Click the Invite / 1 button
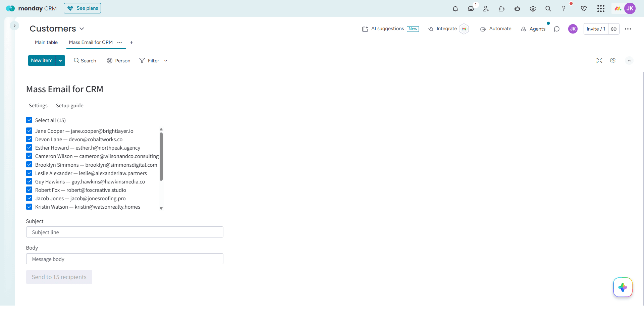The width and height of the screenshot is (644, 322). [x=596, y=29]
